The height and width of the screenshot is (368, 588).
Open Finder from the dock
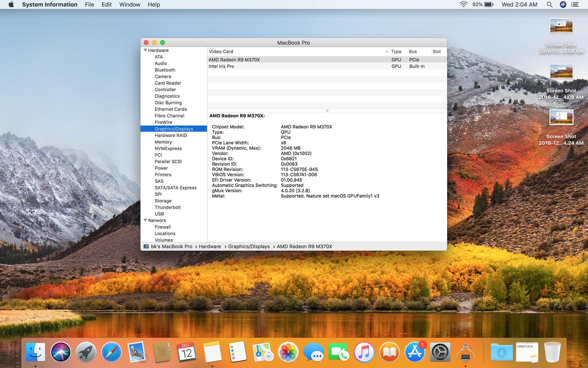pos(35,352)
